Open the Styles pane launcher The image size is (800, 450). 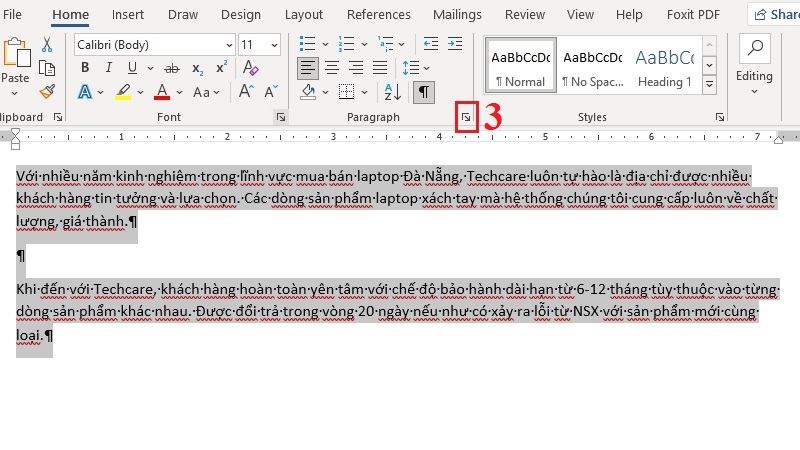click(719, 117)
